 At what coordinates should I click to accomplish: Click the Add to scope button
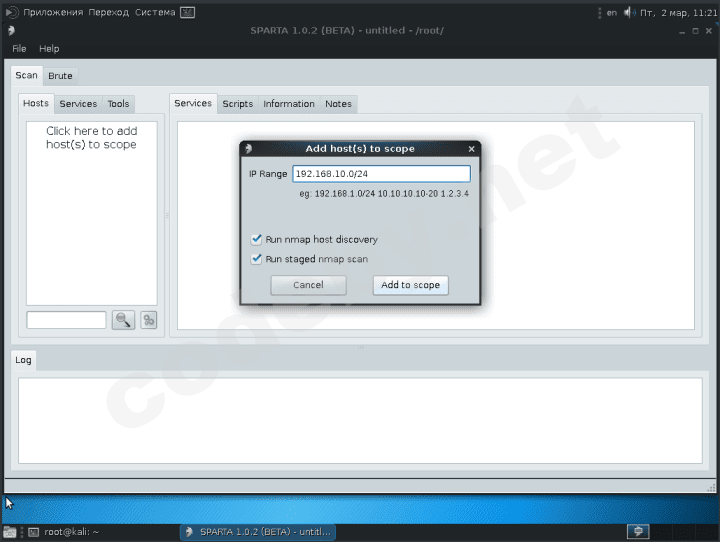point(411,285)
